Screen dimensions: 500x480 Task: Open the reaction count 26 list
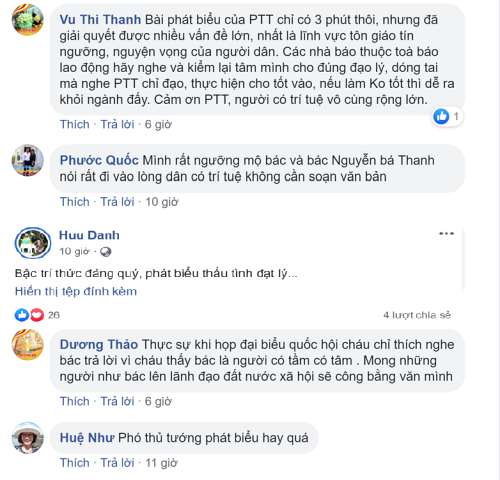coord(54,315)
